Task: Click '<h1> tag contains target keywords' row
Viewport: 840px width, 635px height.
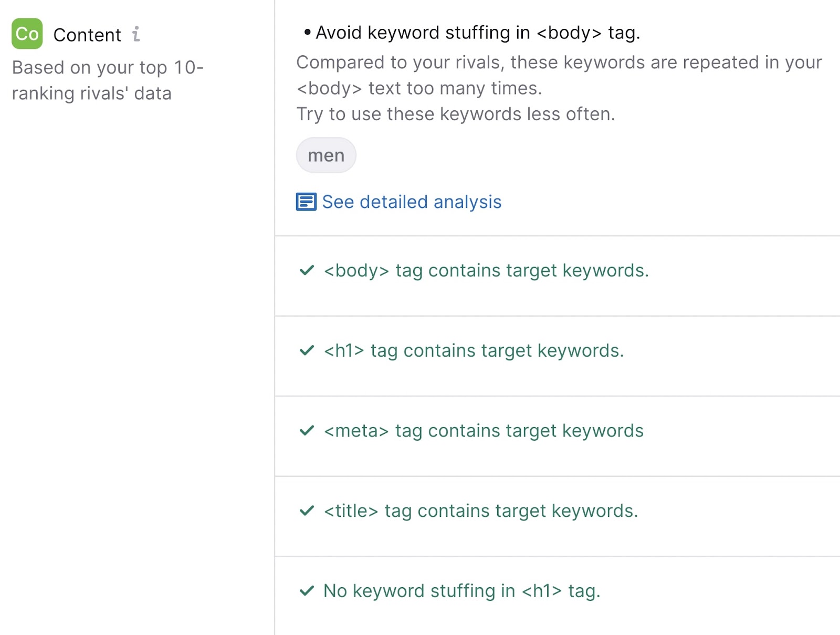Action: click(x=474, y=350)
